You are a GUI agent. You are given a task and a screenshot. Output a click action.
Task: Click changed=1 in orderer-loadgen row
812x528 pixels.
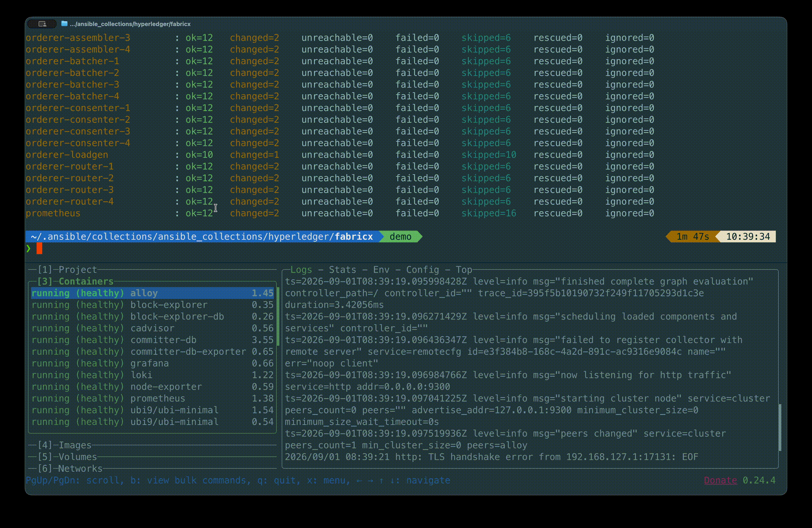click(254, 155)
